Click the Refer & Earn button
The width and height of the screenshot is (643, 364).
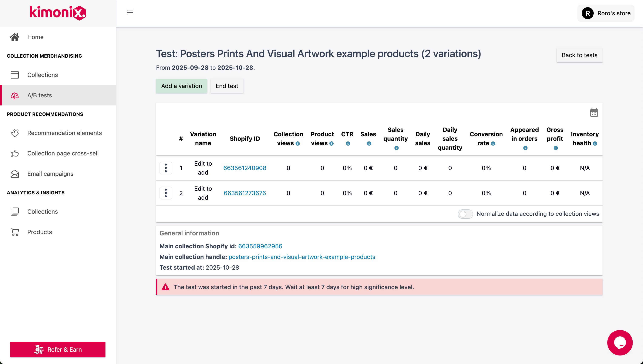point(58,350)
